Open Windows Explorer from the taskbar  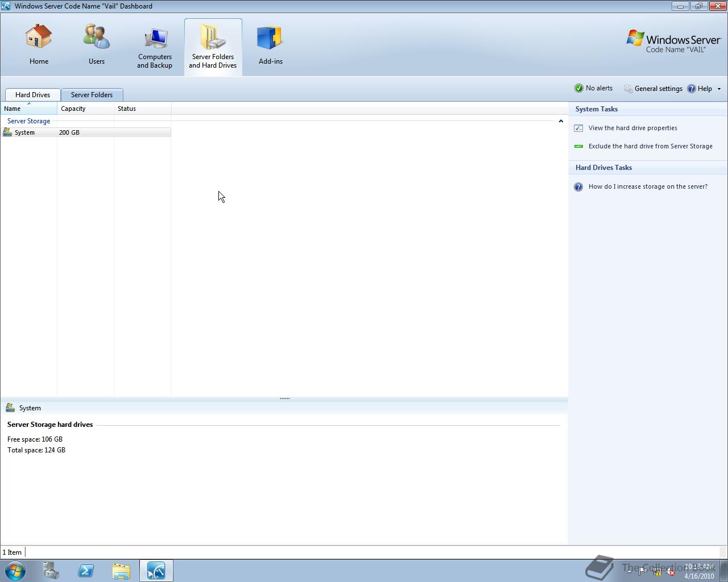click(121, 571)
